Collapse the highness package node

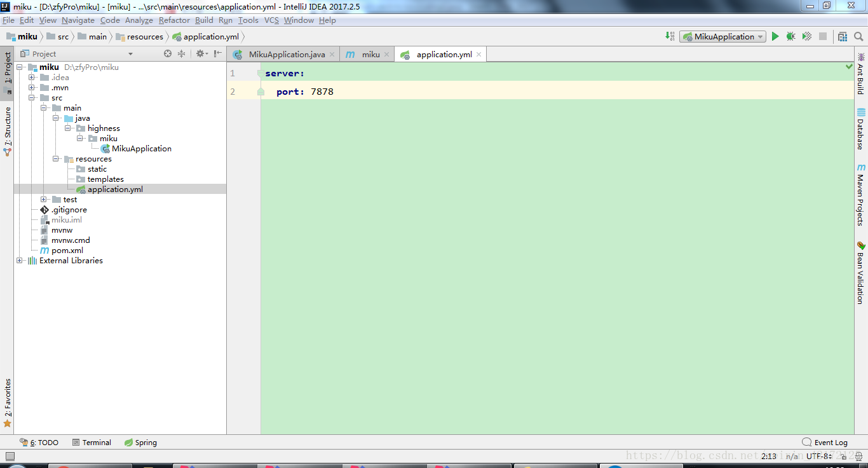(68, 128)
